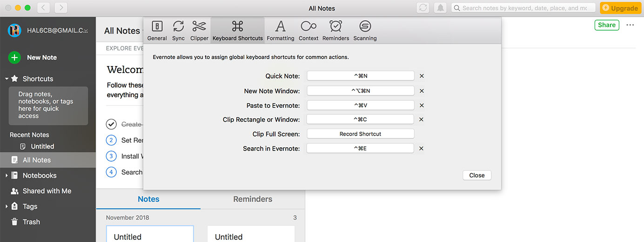Record a shortcut for Clip Full Screen
644x242 pixels.
tap(360, 134)
